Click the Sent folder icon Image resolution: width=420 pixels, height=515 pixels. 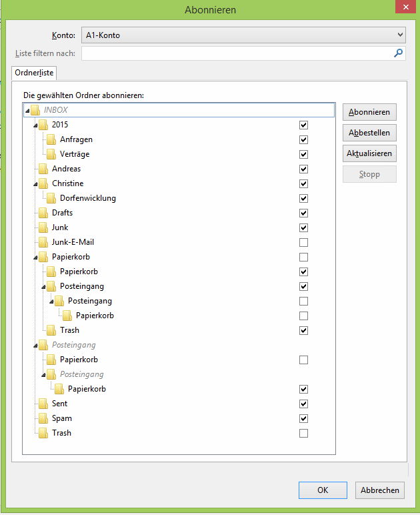[x=43, y=404]
